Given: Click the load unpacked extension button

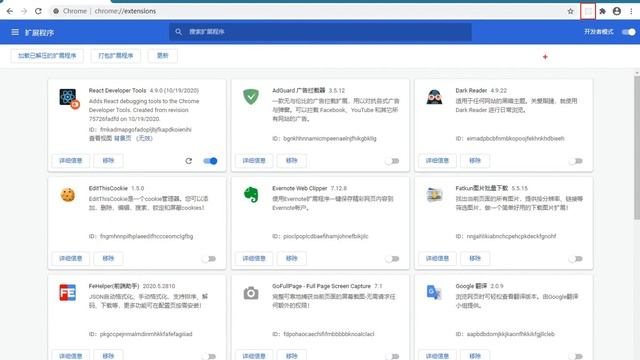Looking at the screenshot, I should coord(47,56).
